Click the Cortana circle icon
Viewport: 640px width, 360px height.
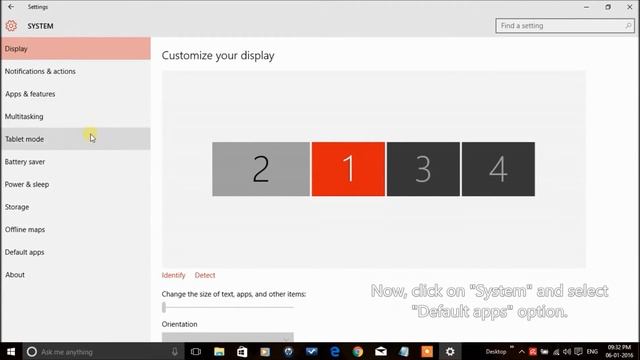pyautogui.click(x=32, y=351)
